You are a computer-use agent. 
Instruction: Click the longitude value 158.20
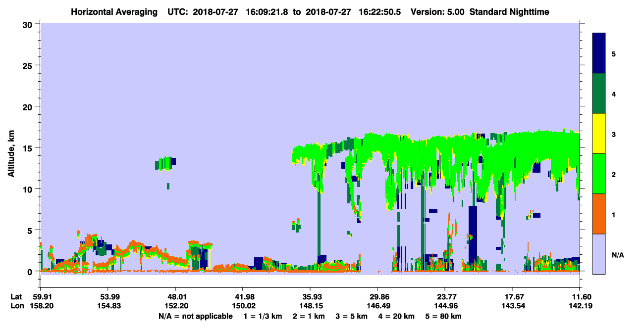[x=41, y=306]
